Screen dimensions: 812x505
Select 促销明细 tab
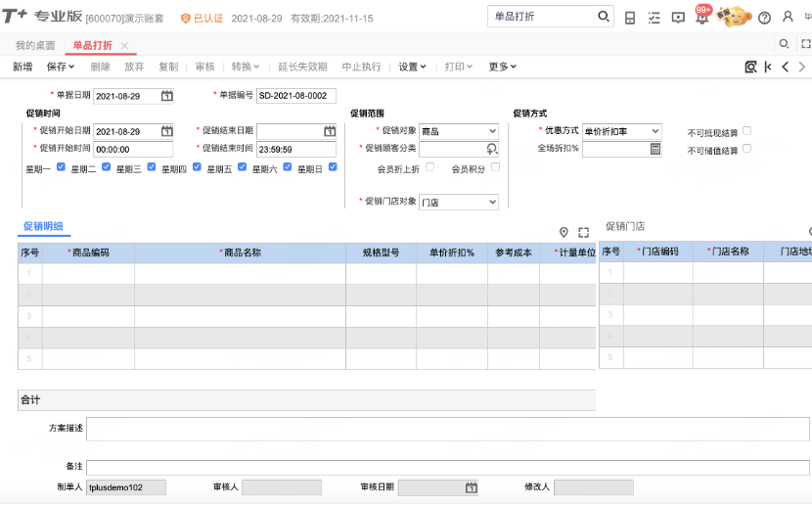pyautogui.click(x=43, y=226)
